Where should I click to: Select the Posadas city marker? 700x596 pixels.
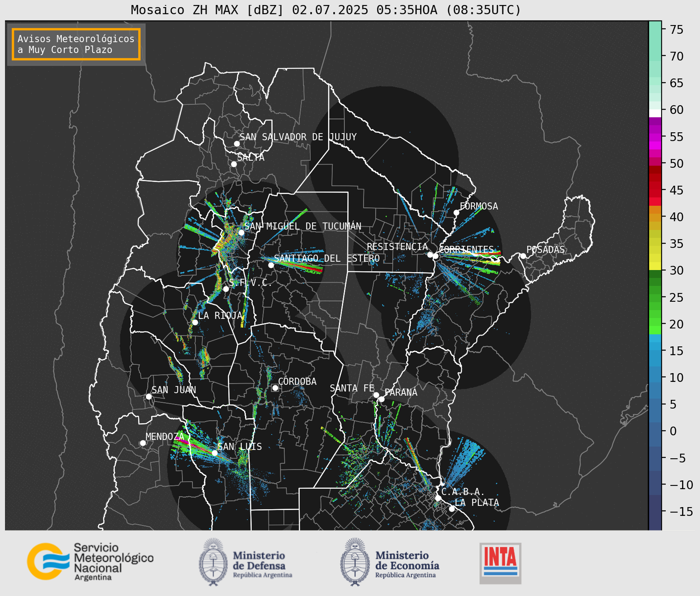523,256
